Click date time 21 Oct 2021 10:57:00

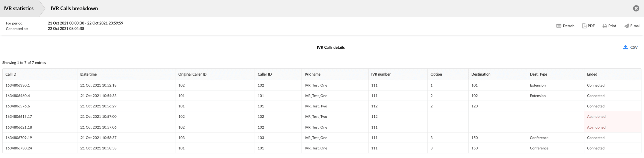(x=99, y=117)
